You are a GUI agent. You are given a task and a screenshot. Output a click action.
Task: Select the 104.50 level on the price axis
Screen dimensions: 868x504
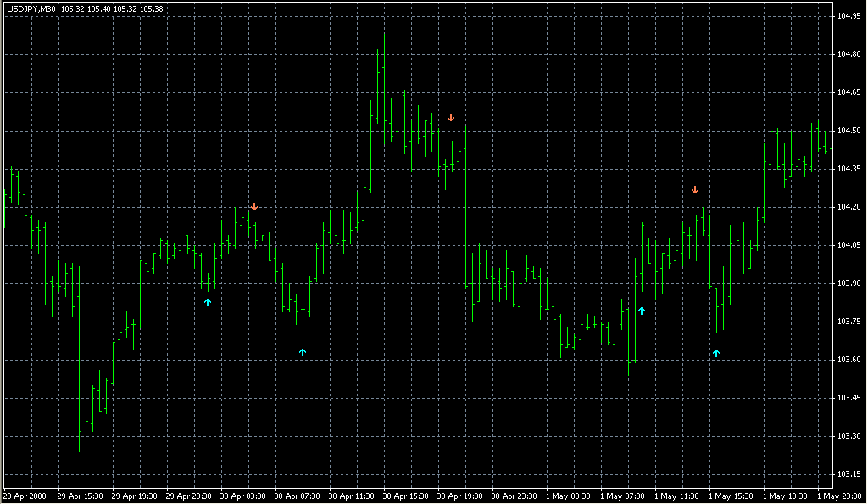click(849, 131)
